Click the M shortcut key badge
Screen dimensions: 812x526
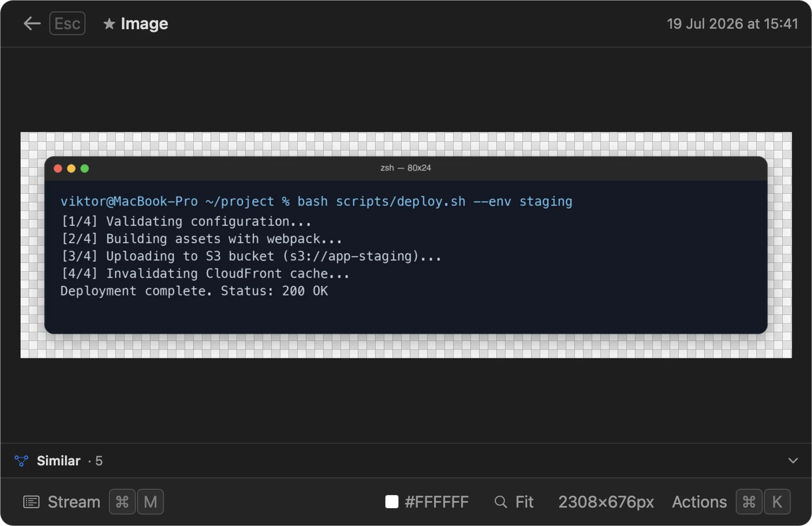pos(150,502)
